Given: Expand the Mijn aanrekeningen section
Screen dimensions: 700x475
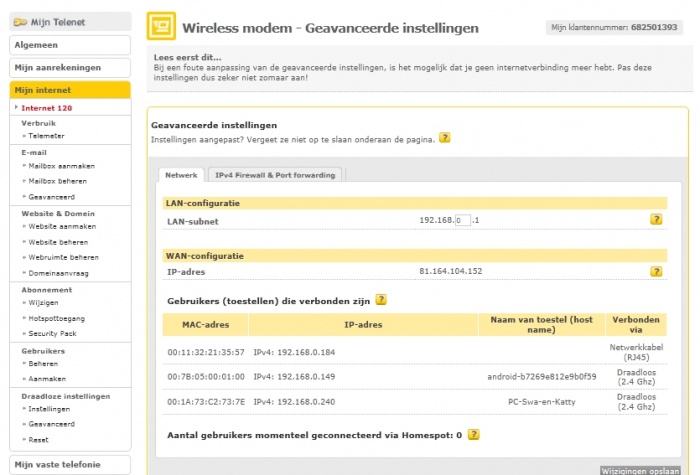Looking at the screenshot, I should coord(70,68).
